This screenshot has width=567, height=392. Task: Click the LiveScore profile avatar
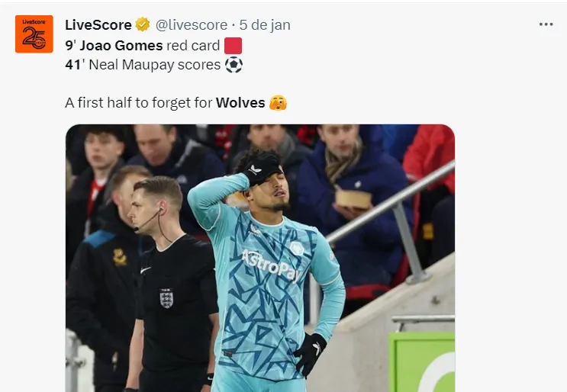click(x=34, y=34)
